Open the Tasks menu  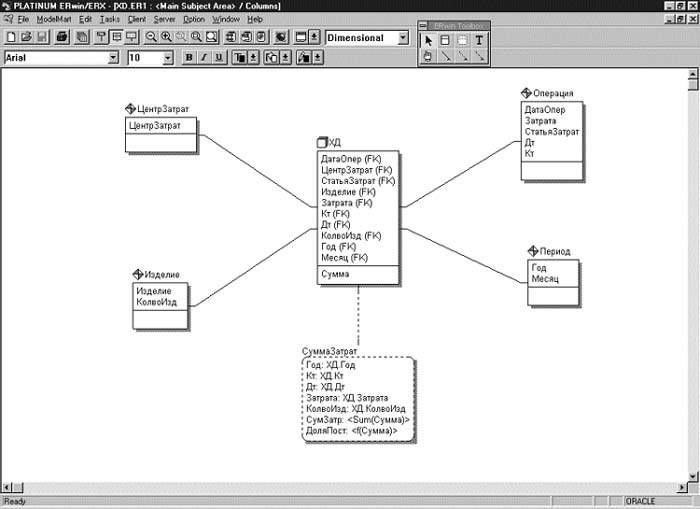coord(109,19)
